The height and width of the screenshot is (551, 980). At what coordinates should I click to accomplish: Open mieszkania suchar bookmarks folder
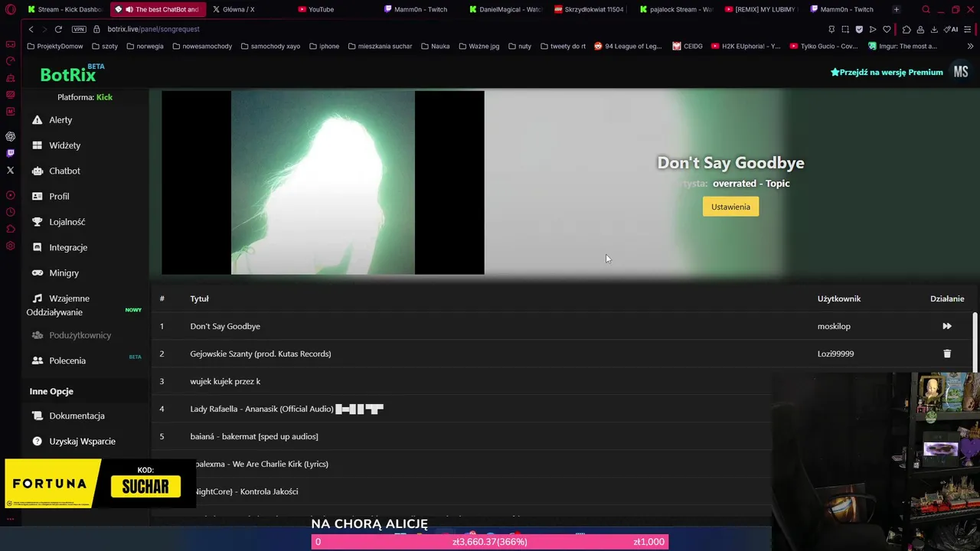click(380, 46)
